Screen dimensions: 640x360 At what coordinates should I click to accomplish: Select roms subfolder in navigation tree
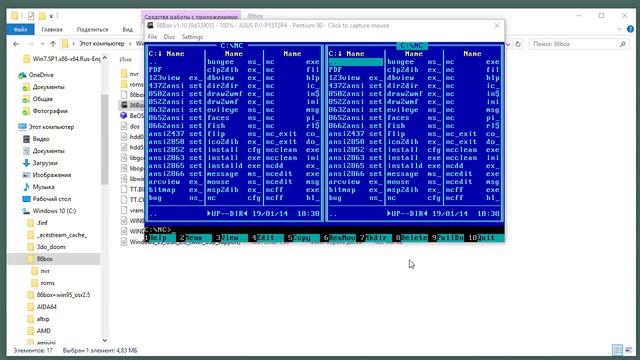coord(47,283)
